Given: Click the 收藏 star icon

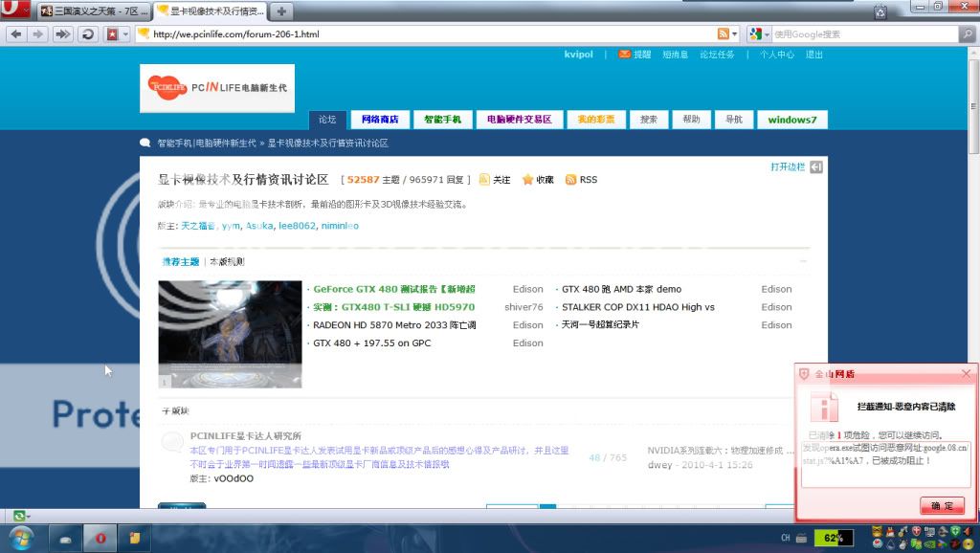Looking at the screenshot, I should point(527,180).
